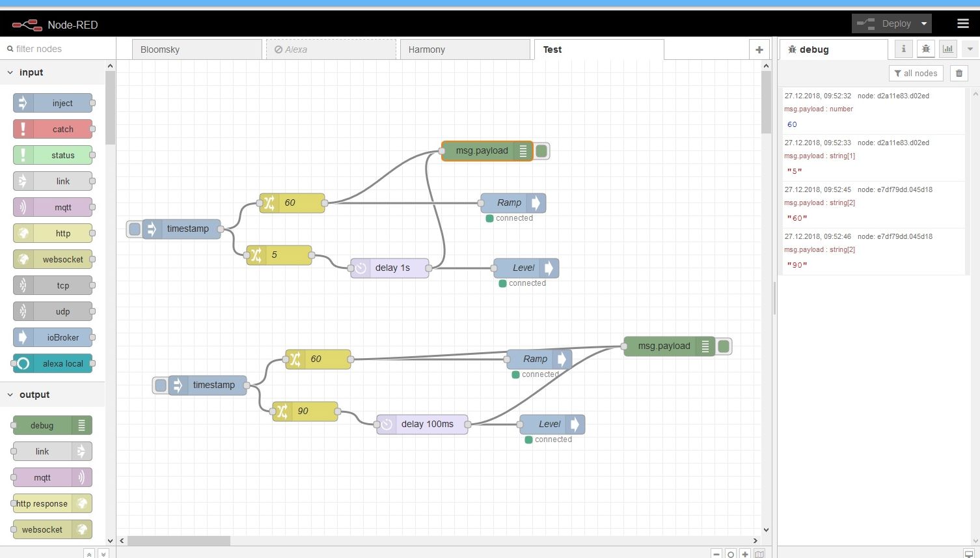Select the udp node in palette
This screenshot has width=980, height=558.
53,311
